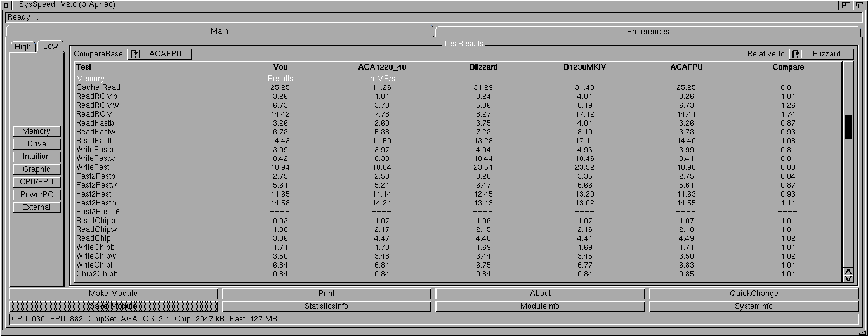The image size is (868, 336).
Task: Select the ReadROMl row
Action: (458, 114)
